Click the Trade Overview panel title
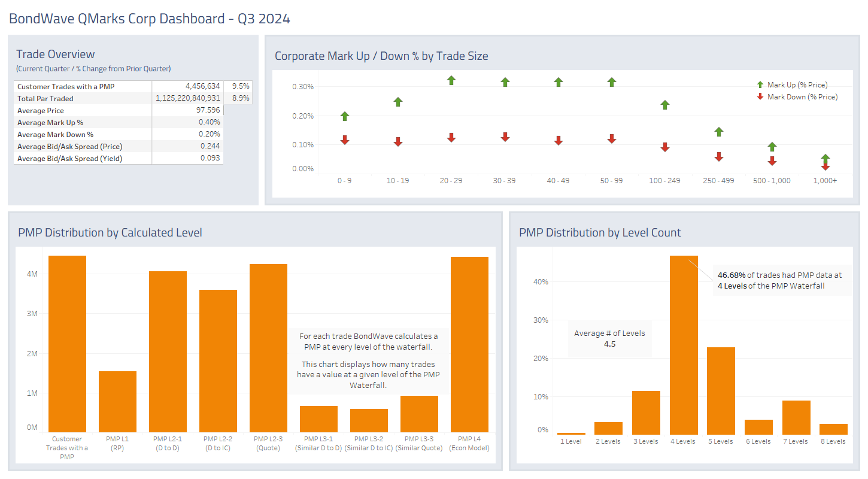 tap(56, 54)
